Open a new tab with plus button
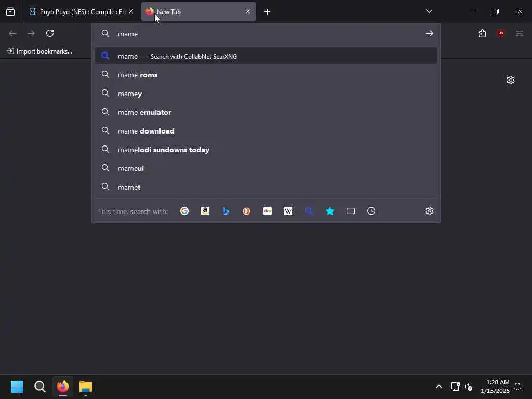Image resolution: width=532 pixels, height=399 pixels. coord(268,12)
